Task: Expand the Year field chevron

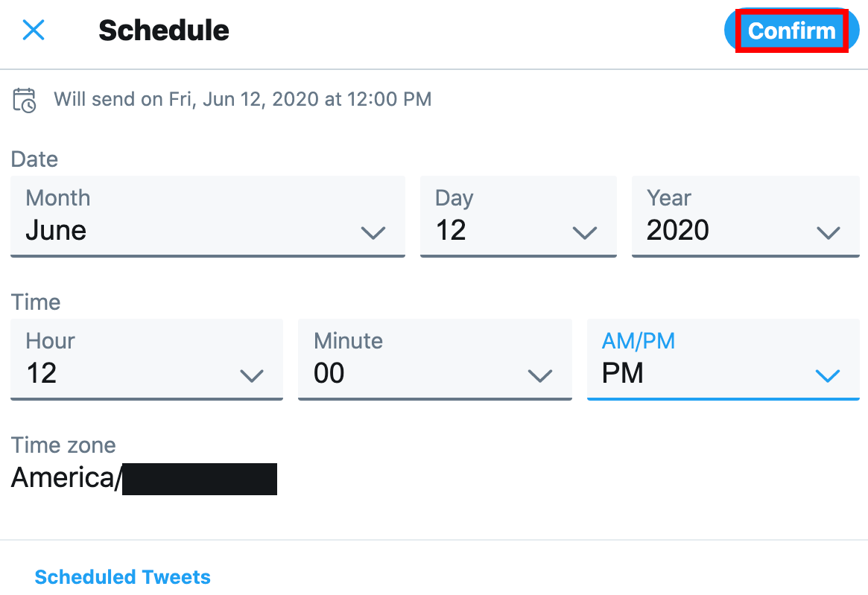Action: pyautogui.click(x=828, y=232)
